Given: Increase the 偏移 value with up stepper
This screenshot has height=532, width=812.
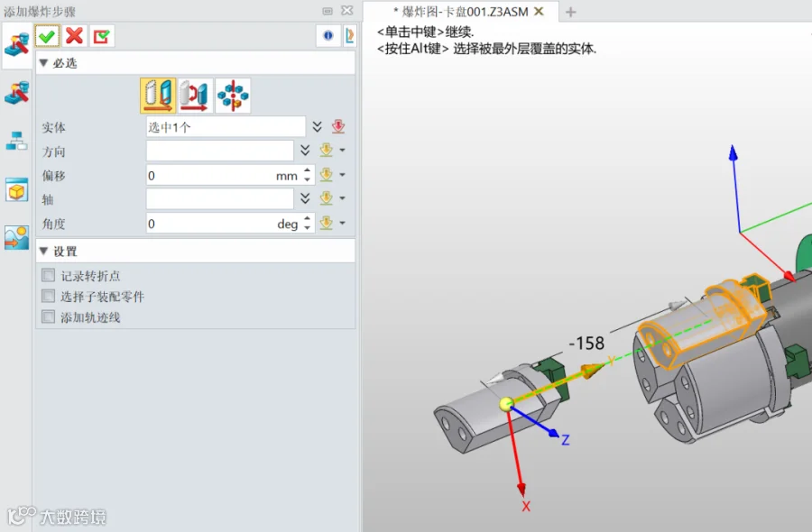Looking at the screenshot, I should (x=307, y=170).
